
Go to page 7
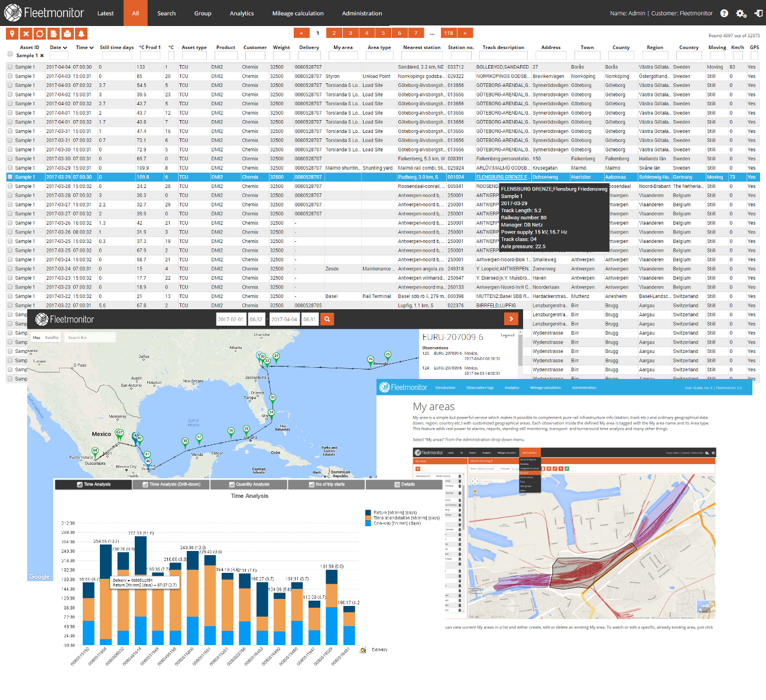coord(416,33)
